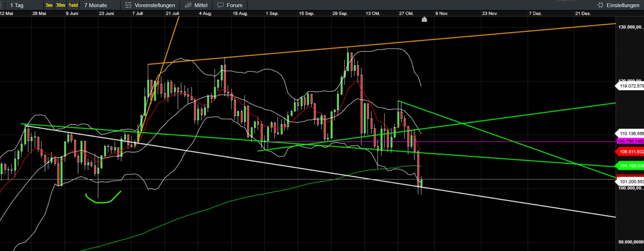Switch to the 5m timeframe
Screen dimensions: 644x251
point(49,5)
